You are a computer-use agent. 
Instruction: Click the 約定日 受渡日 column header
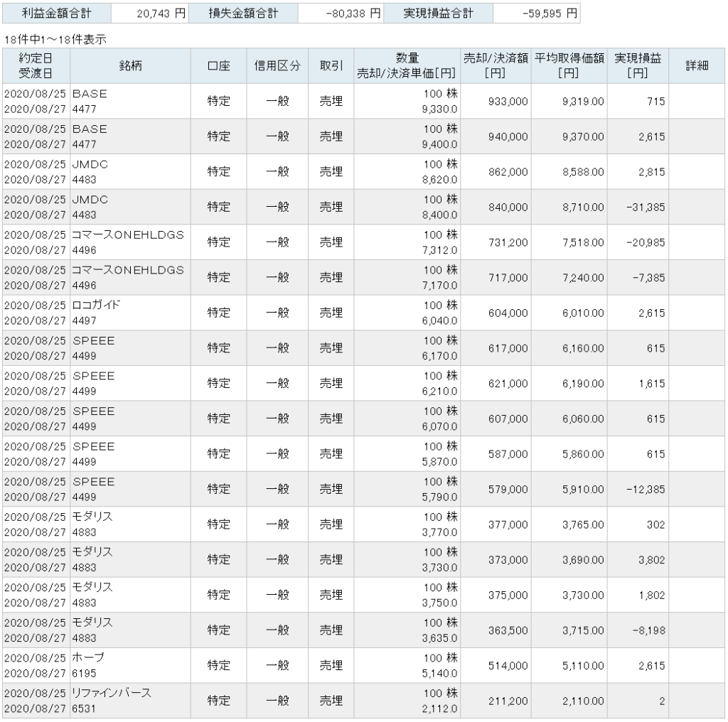point(36,66)
